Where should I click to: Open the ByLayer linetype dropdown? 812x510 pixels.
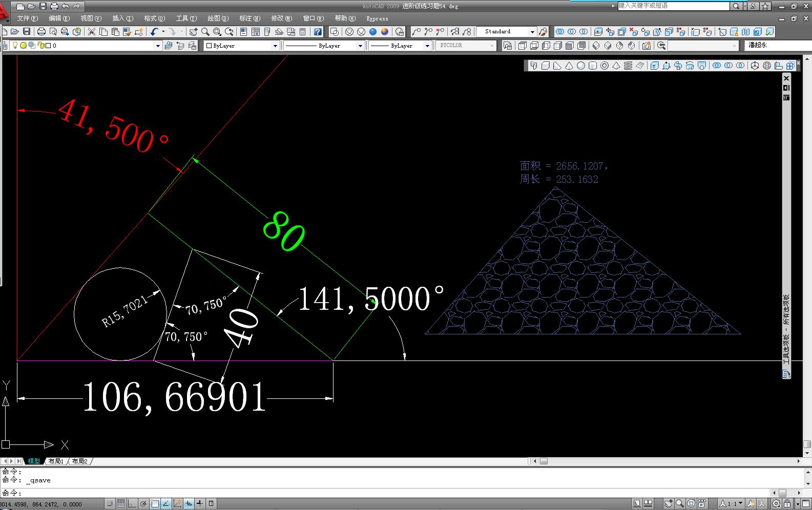[360, 46]
